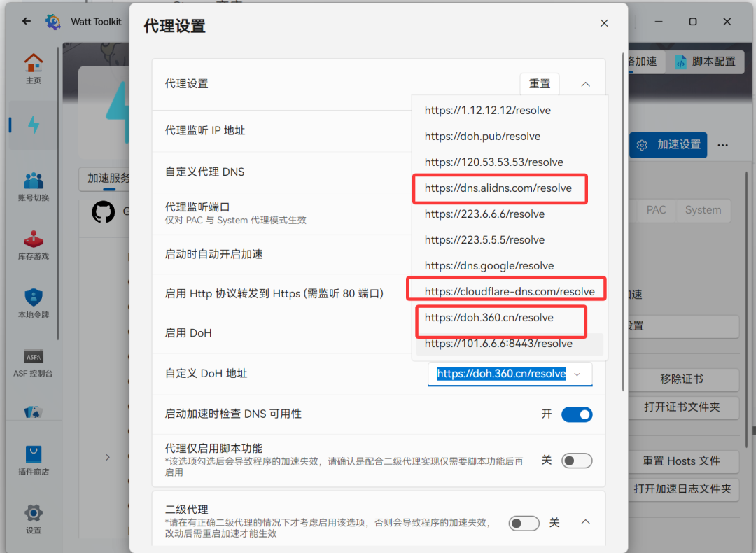The width and height of the screenshot is (756, 553).
Task: Click 打开证书文件夹 button
Action: pos(682,407)
